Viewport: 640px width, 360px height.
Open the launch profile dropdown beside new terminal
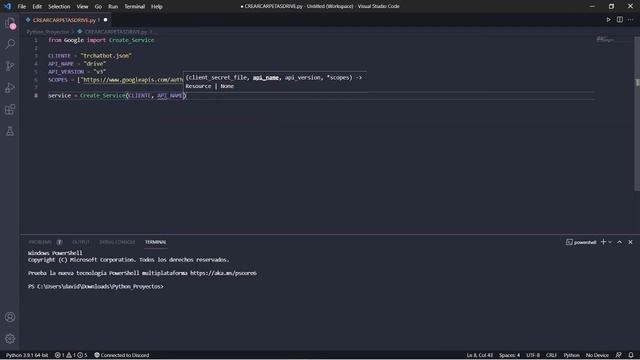click(x=610, y=242)
